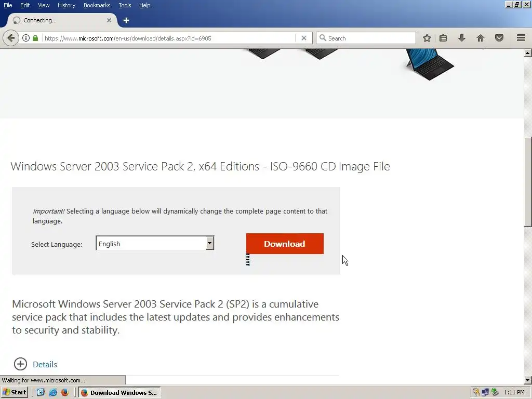
Task: Open the Bookmarks menu
Action: (x=97, y=5)
